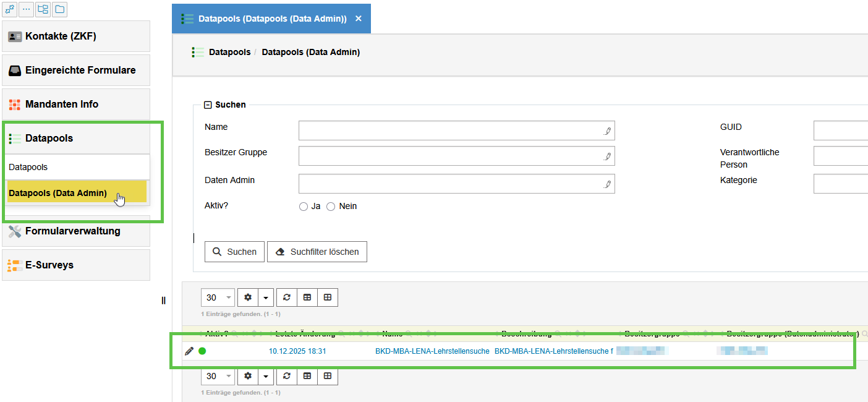Image resolution: width=868 pixels, height=402 pixels.
Task: Select the 'Nein' radio button for Aktiv
Action: click(x=331, y=207)
